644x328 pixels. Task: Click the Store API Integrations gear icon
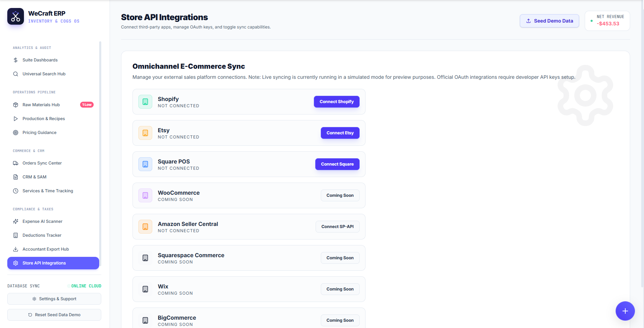[x=16, y=263]
